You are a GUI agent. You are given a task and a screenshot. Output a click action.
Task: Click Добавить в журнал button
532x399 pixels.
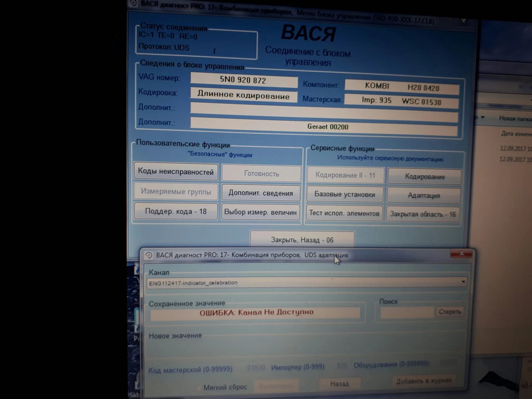423,381
